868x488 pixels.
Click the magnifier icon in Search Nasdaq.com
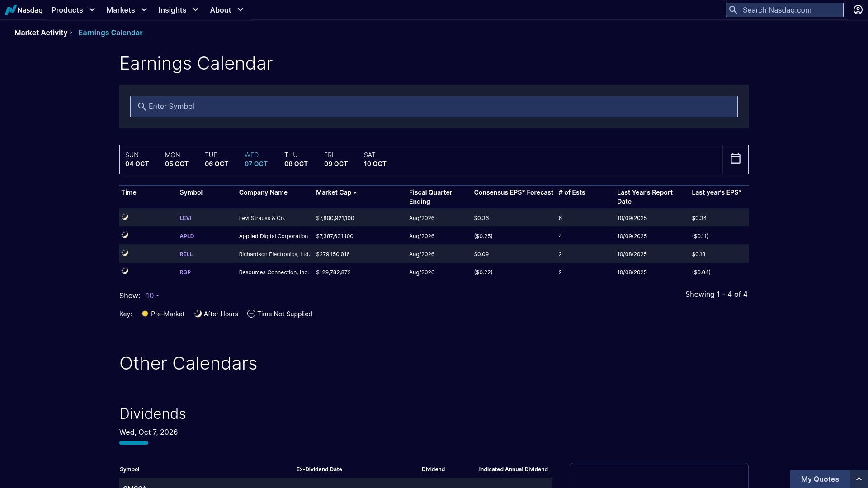(733, 10)
